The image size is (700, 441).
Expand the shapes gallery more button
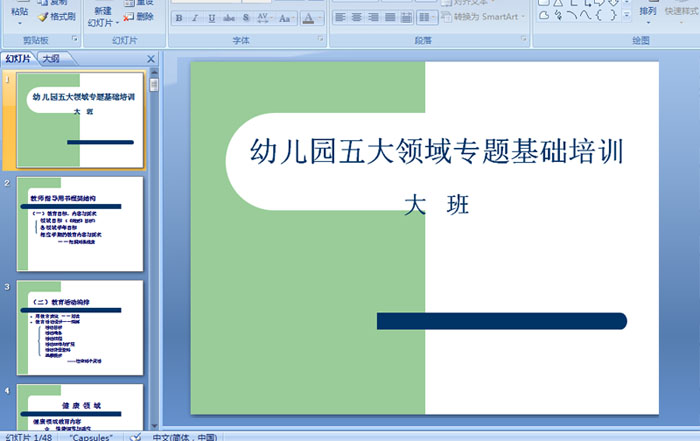(627, 16)
